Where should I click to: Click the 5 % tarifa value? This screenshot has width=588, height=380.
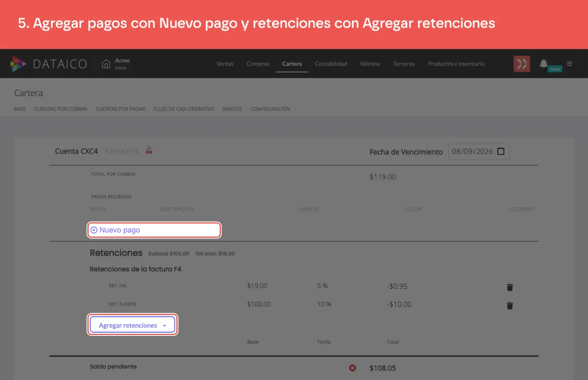(322, 286)
